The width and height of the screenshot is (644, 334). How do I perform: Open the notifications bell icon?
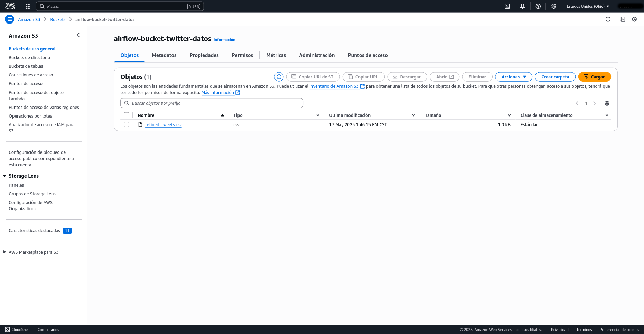[522, 6]
